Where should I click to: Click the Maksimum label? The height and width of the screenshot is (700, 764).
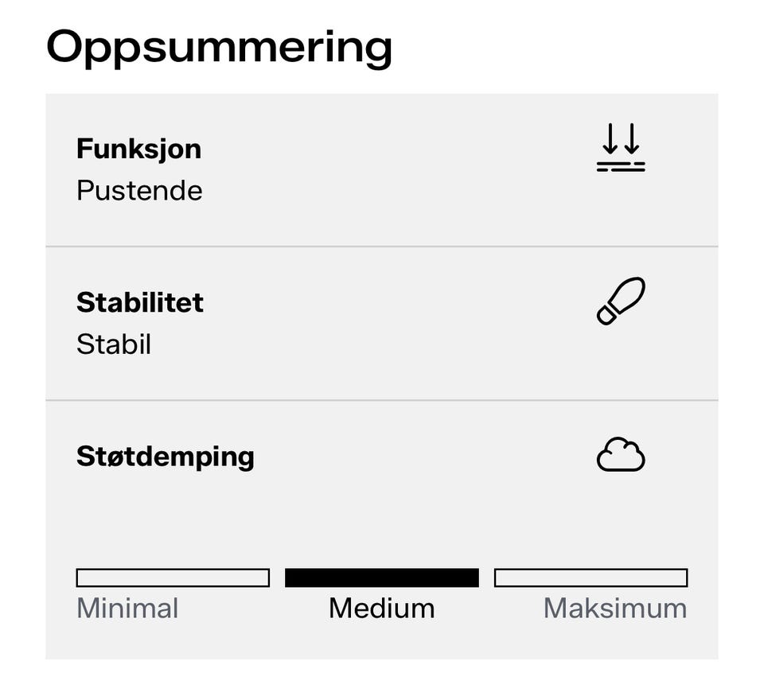(x=615, y=609)
